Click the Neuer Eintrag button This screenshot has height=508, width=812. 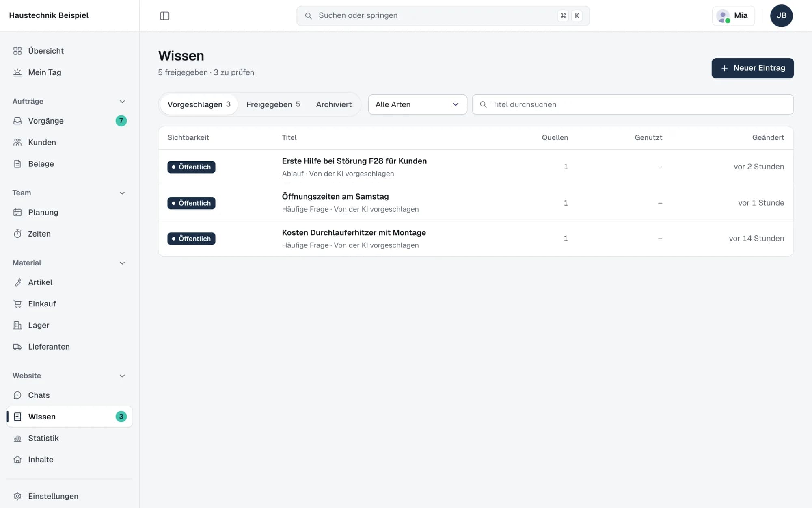click(752, 68)
